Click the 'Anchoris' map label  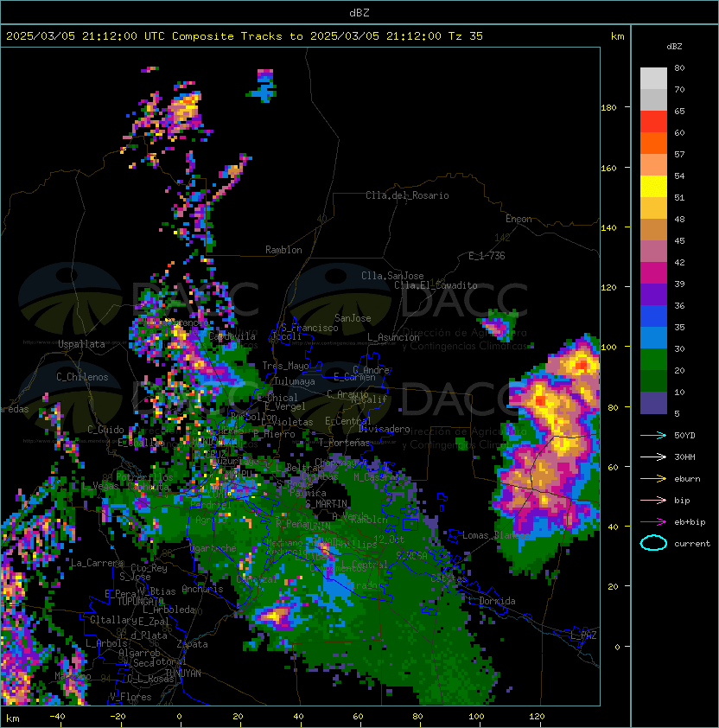click(x=202, y=589)
